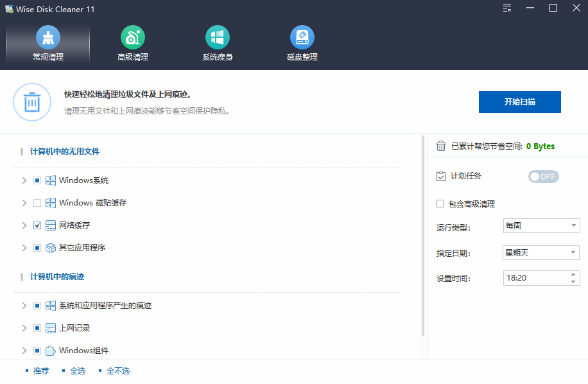Open the 运行类型 frequency dropdown
The width and height of the screenshot is (588, 384).
click(x=541, y=225)
